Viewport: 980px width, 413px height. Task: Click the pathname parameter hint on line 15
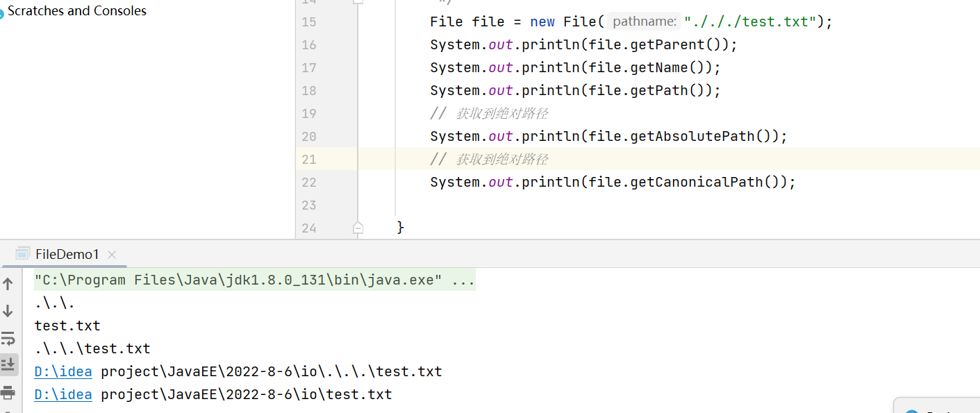[645, 22]
